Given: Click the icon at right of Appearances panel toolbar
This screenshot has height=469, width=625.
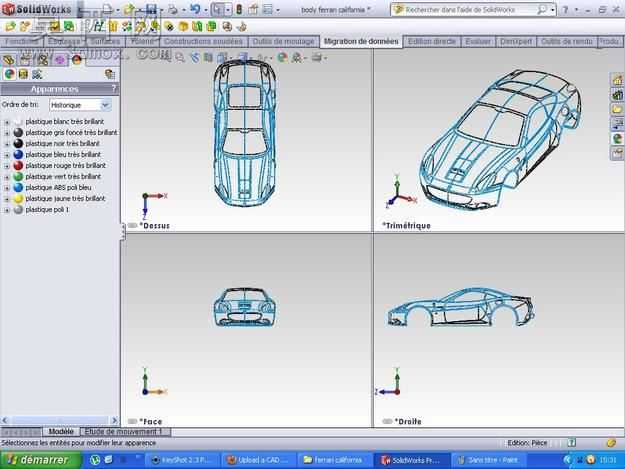Looking at the screenshot, I should (110, 74).
